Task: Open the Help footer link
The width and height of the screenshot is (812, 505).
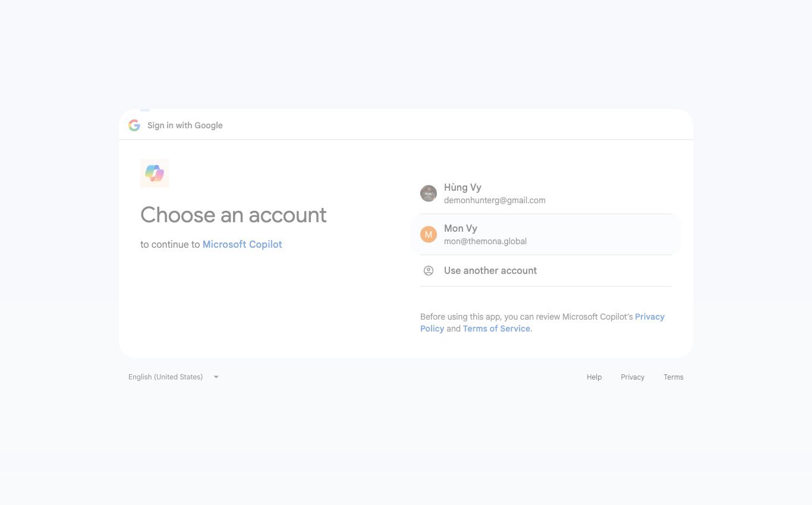Action: (x=594, y=377)
